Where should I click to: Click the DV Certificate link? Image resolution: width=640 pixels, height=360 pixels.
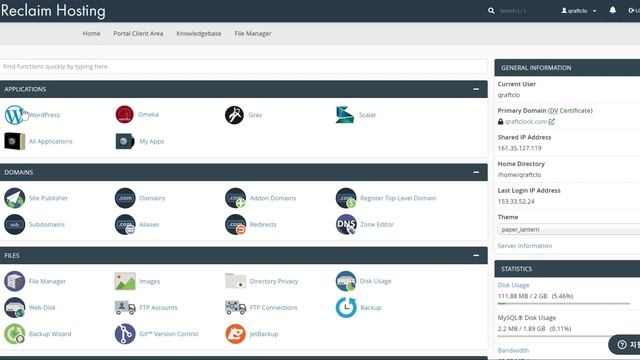tap(570, 111)
